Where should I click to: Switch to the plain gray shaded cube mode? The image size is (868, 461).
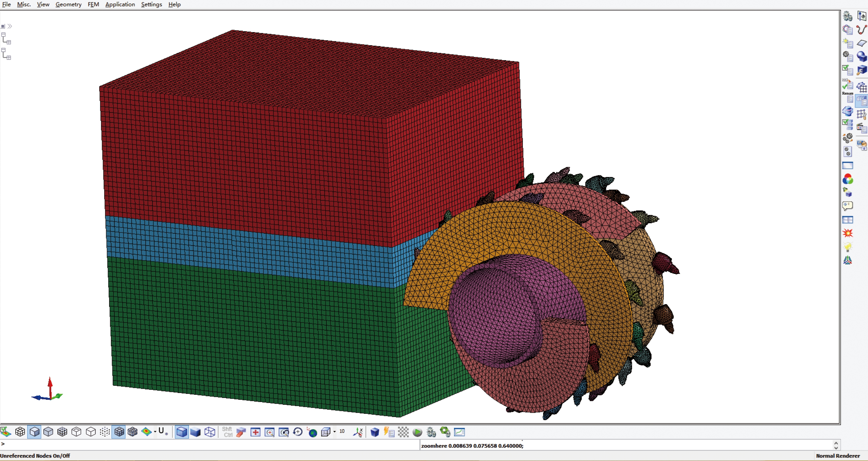click(48, 432)
